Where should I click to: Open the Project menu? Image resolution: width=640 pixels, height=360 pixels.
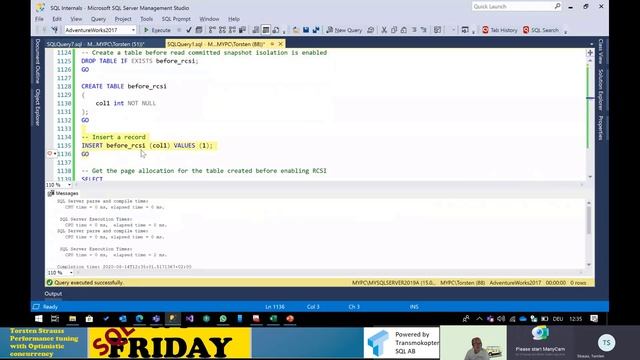123,19
